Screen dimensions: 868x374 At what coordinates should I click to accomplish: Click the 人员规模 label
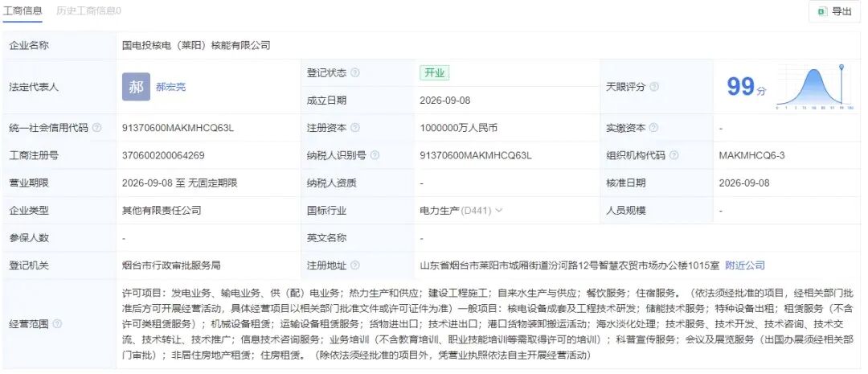coord(625,211)
